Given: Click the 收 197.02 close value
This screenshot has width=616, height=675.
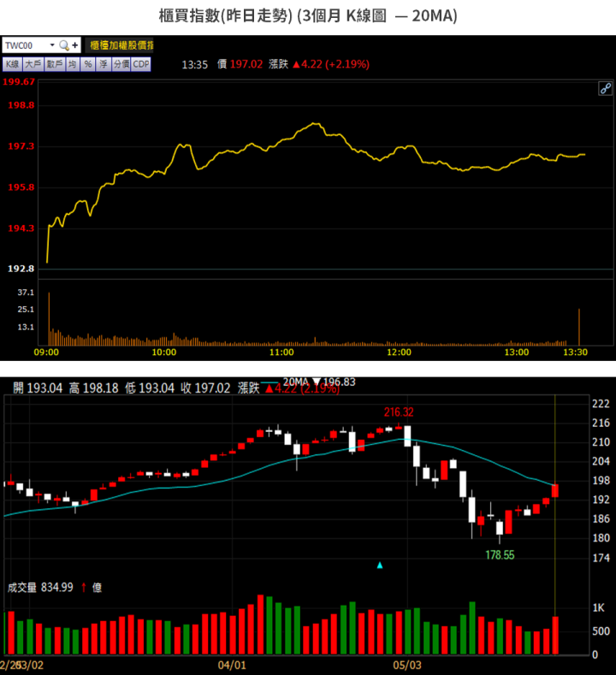Looking at the screenshot, I should (x=205, y=388).
